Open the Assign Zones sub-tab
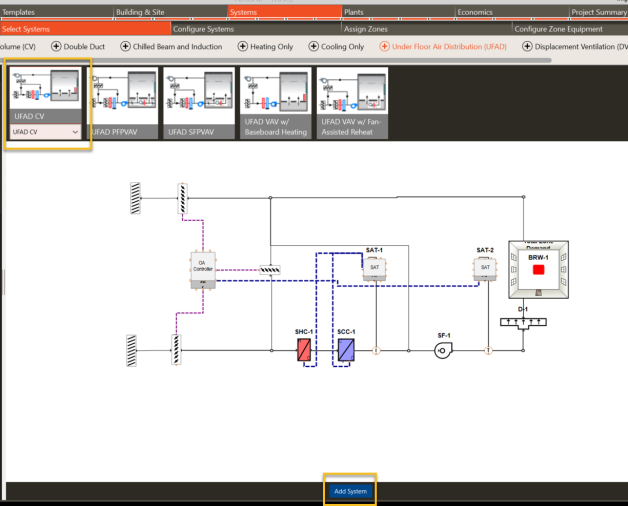Screen dimensions: 628x506 point(427,29)
